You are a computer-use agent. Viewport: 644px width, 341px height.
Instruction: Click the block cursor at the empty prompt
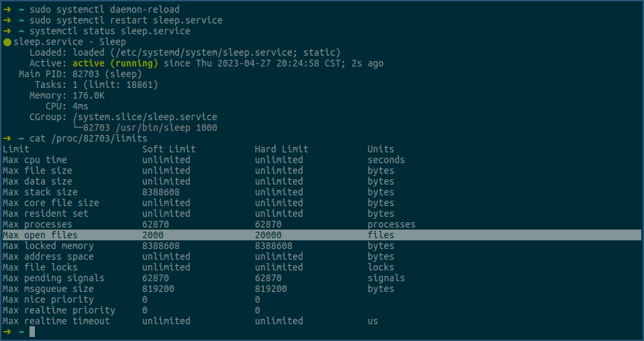click(32, 332)
